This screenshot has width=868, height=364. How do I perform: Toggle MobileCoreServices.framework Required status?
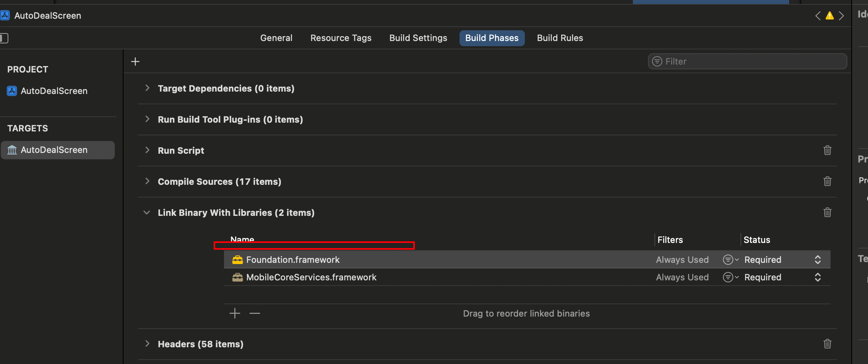pos(818,277)
